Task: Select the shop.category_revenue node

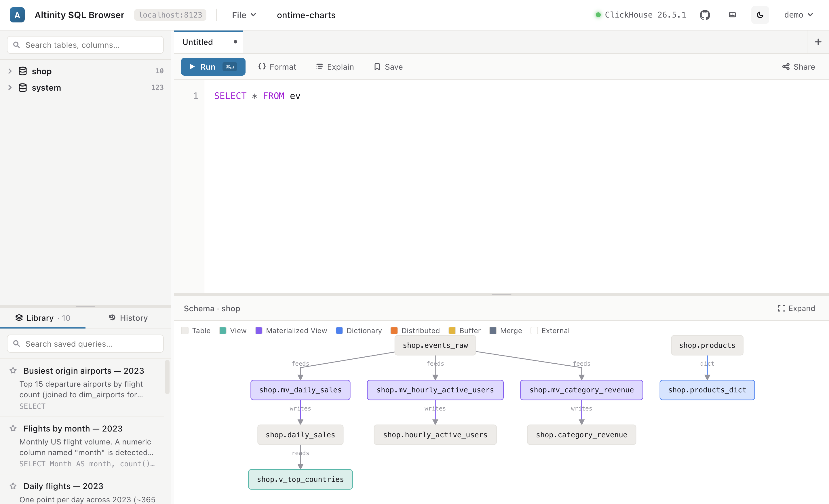Action: click(x=581, y=434)
